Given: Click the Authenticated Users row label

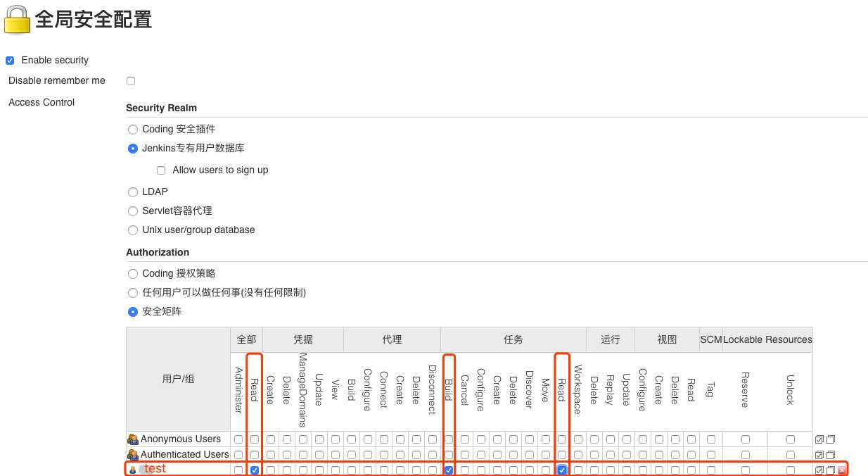Looking at the screenshot, I should pyautogui.click(x=185, y=454).
